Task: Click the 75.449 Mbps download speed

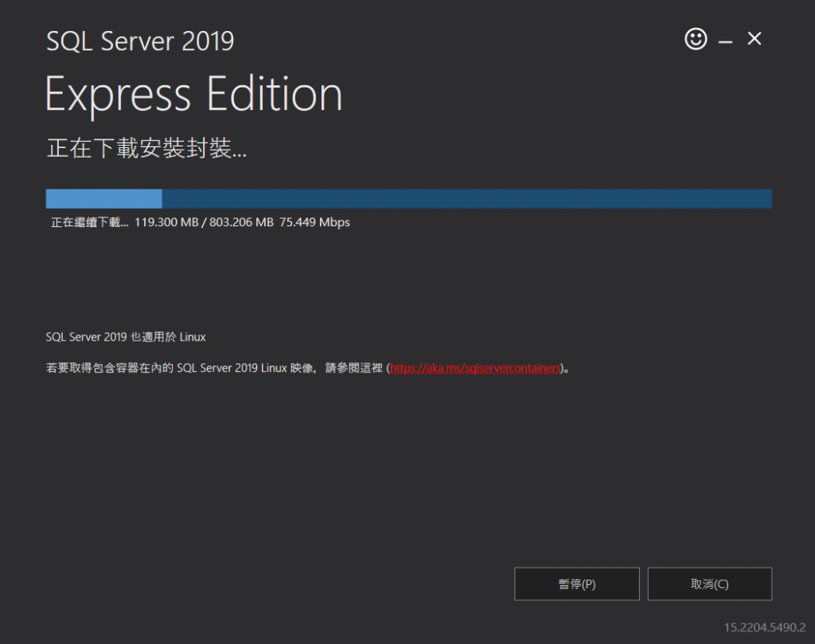Action: tap(314, 222)
